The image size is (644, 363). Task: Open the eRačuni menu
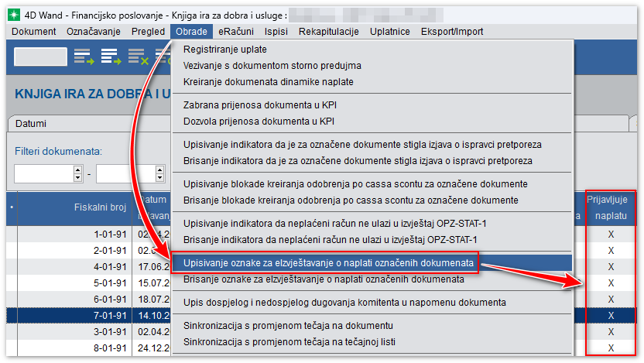click(235, 32)
